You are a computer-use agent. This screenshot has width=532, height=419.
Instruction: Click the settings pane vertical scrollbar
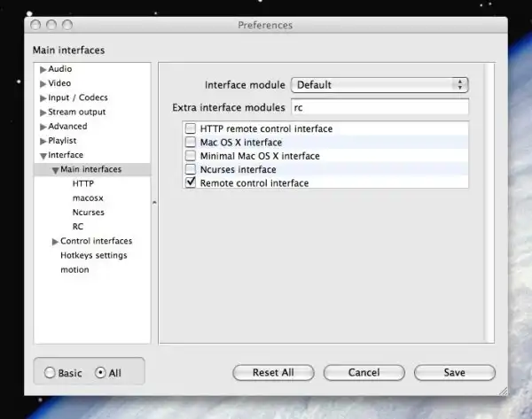click(x=489, y=203)
